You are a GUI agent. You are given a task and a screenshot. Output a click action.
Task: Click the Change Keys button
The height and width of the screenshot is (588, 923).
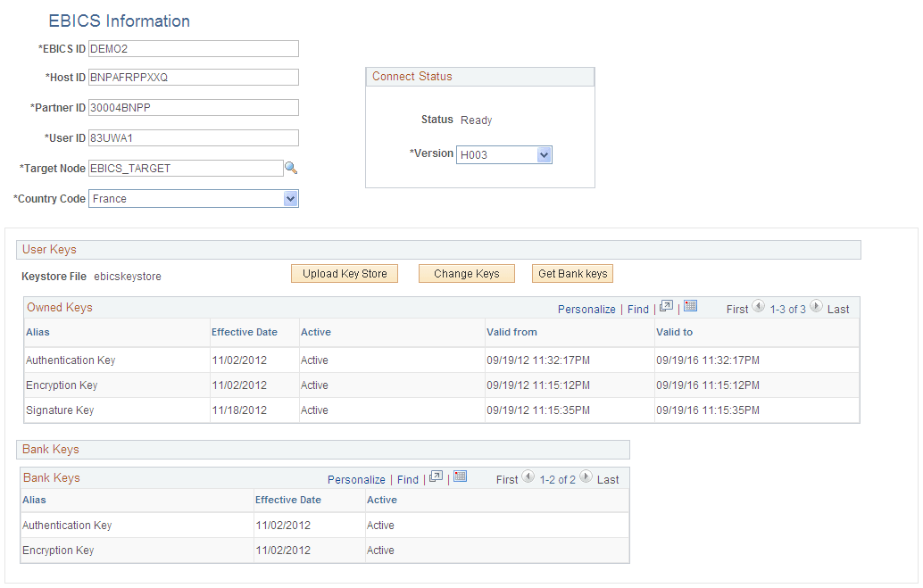466,273
